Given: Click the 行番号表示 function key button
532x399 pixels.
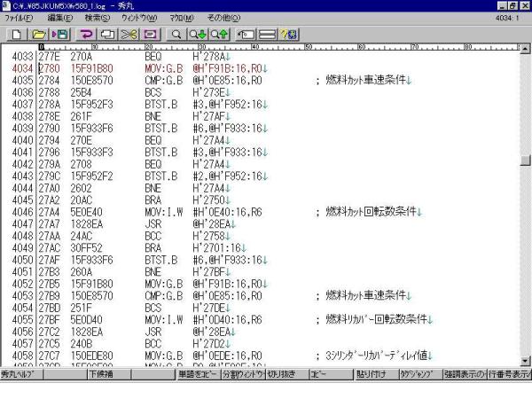Looking at the screenshot, I should click(x=510, y=374).
